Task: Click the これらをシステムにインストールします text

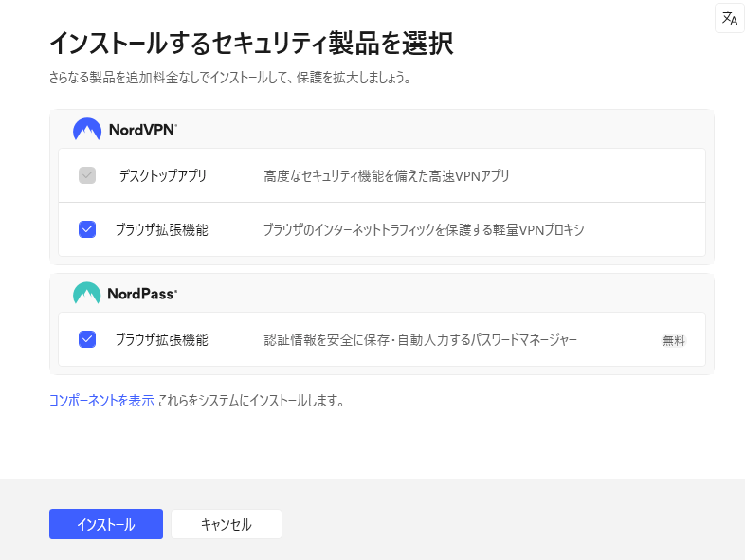Action: click(250, 401)
